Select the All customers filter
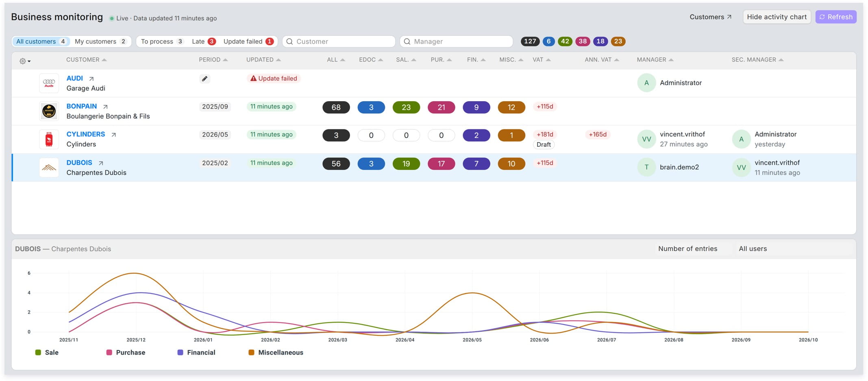The width and height of the screenshot is (868, 381). (x=41, y=41)
